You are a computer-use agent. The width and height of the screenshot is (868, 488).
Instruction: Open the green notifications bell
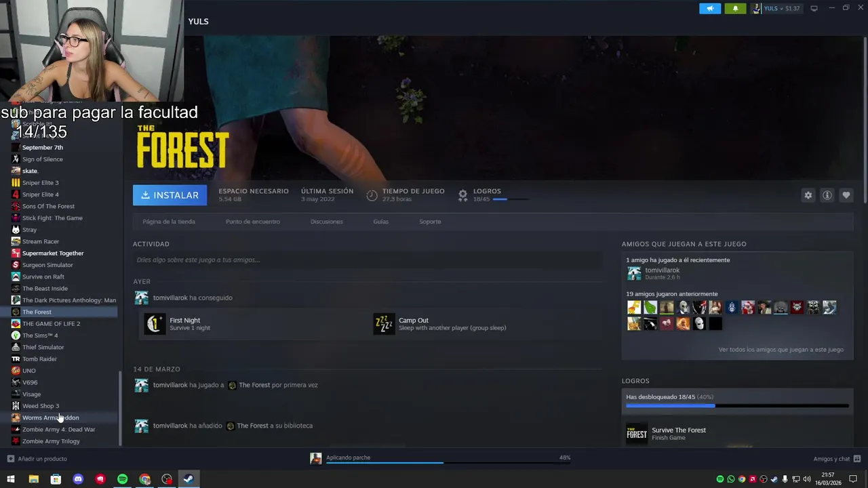coord(736,8)
